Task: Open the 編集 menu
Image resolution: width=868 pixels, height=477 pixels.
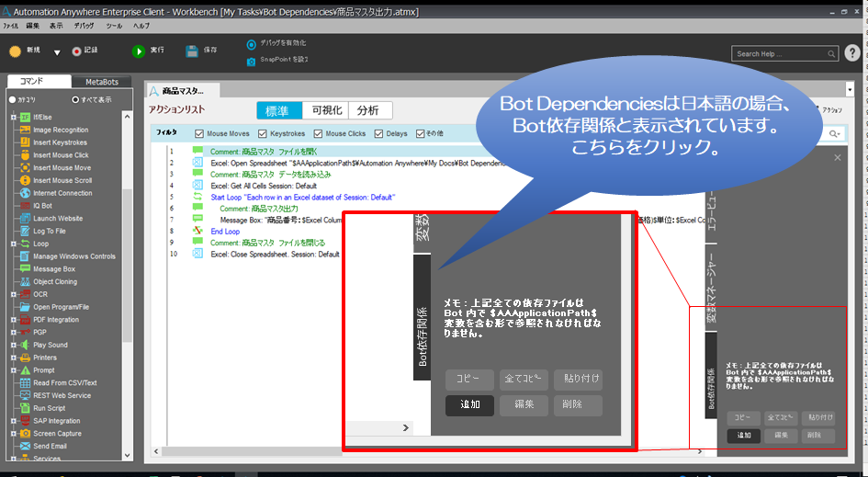Action: tap(33, 26)
